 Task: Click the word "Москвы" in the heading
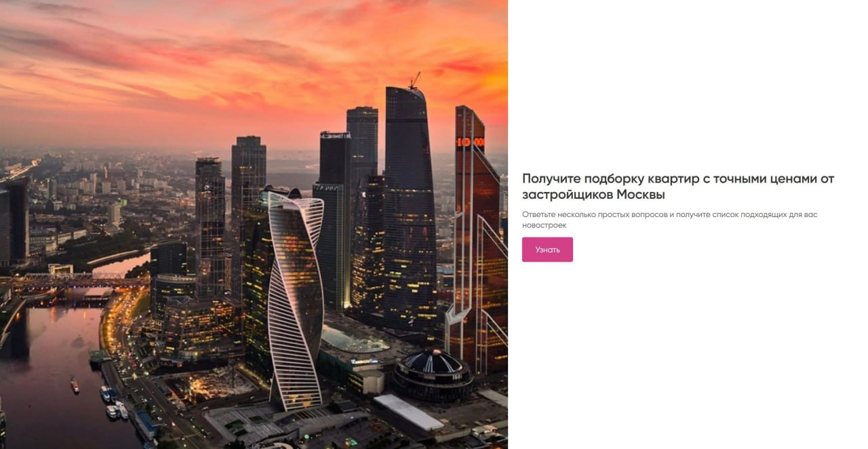coord(641,195)
